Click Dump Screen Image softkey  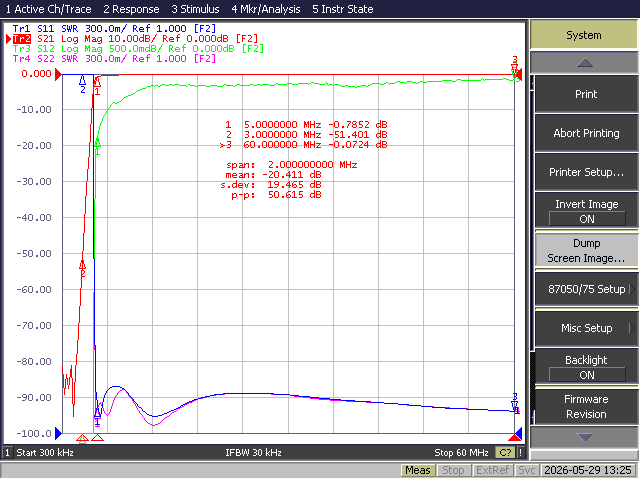tap(586, 251)
